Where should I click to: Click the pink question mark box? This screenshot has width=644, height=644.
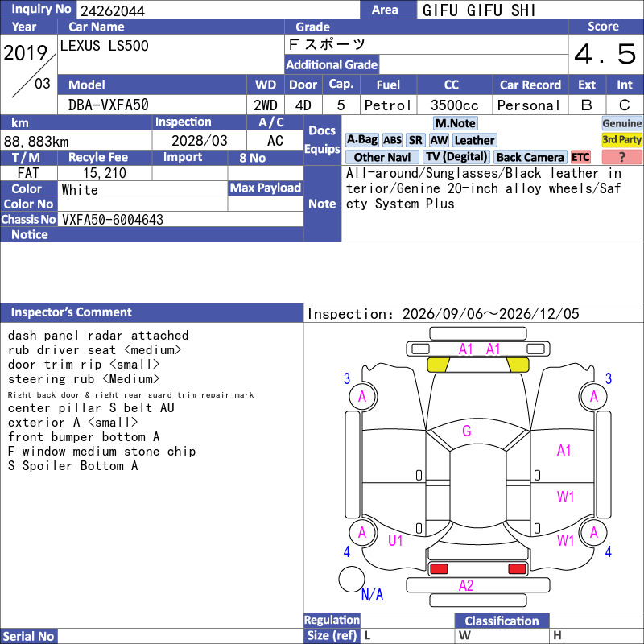621,157
